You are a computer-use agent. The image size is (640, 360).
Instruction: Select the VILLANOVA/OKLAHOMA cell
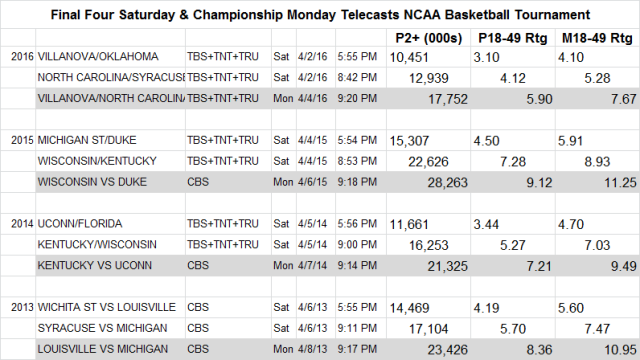click(x=110, y=57)
